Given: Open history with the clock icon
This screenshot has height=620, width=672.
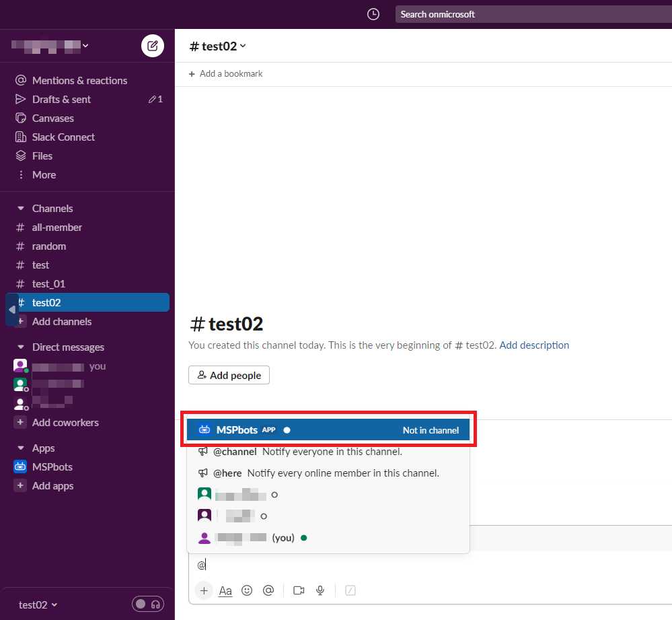Looking at the screenshot, I should coord(373,13).
